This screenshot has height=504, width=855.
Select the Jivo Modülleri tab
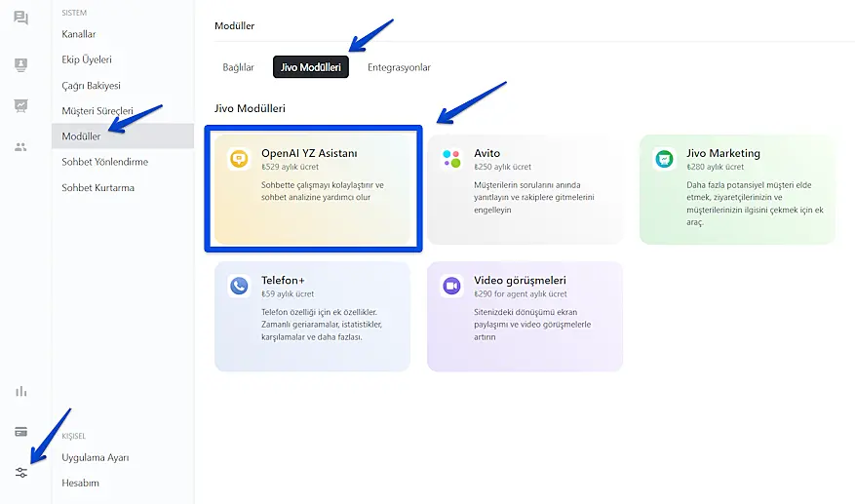[x=310, y=67]
